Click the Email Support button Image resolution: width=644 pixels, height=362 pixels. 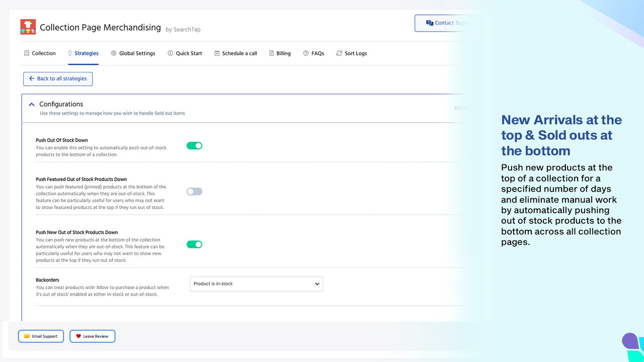pos(41,336)
